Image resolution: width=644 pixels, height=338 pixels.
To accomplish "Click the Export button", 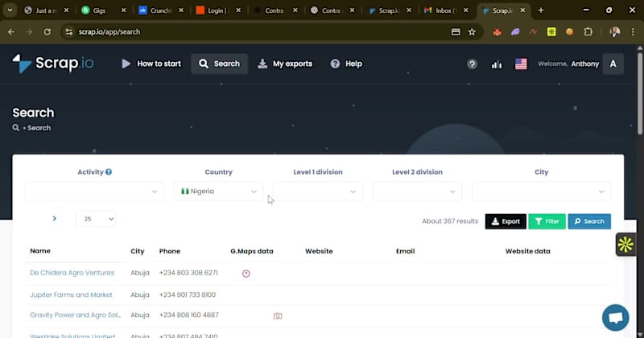I will pos(506,221).
